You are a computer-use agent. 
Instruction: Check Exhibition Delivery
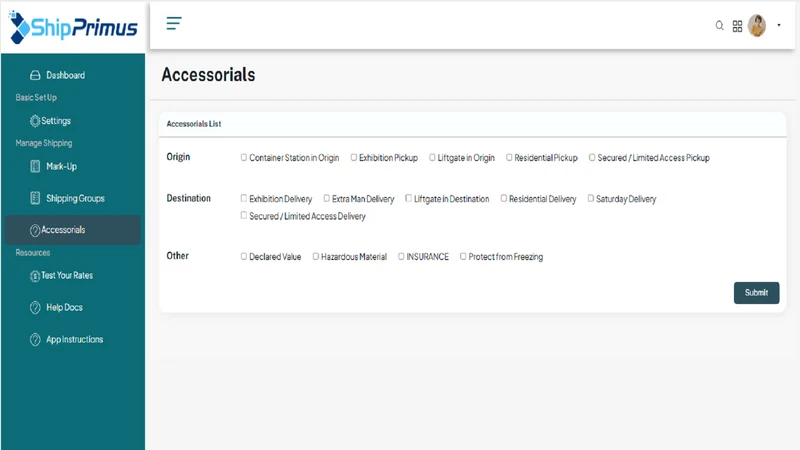pyautogui.click(x=244, y=198)
